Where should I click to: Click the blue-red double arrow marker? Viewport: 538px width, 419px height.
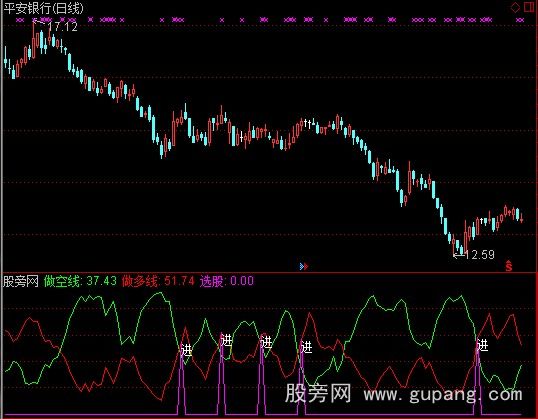click(x=304, y=266)
